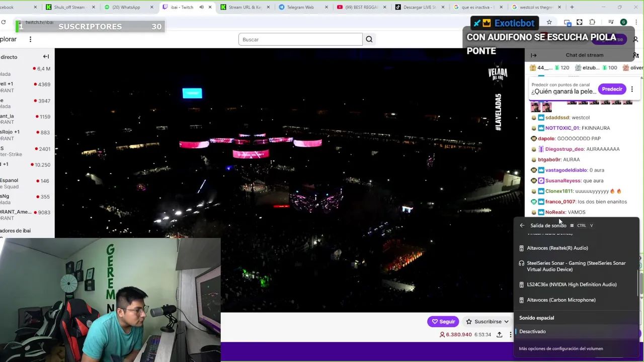This screenshot has height=362, width=644.
Task: Bookmark this page with the star
Action: coord(549,22)
